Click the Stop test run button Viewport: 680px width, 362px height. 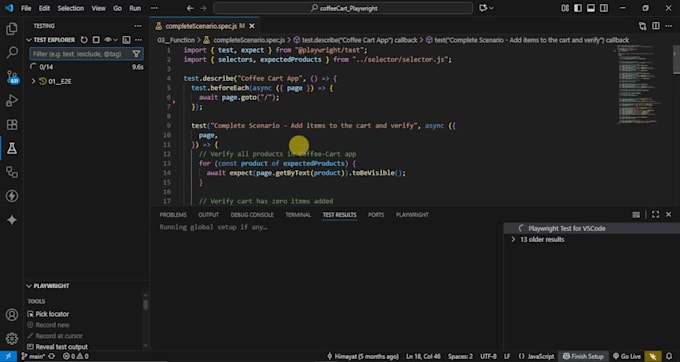pos(96,40)
